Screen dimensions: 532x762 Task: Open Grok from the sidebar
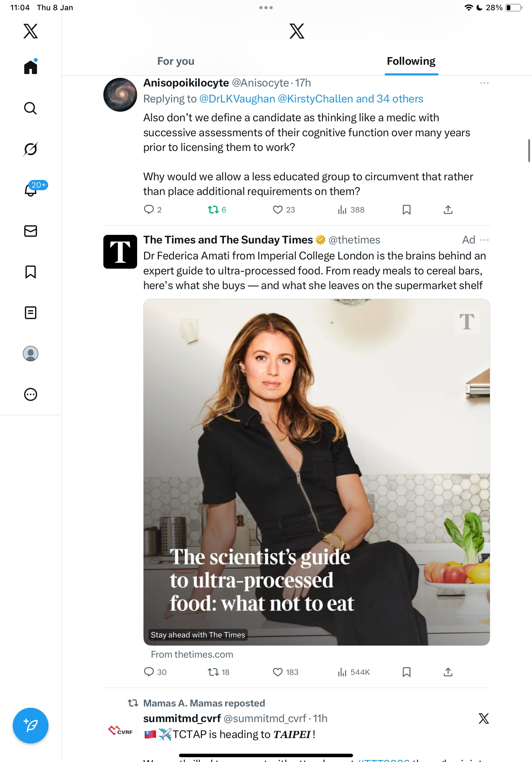point(31,149)
